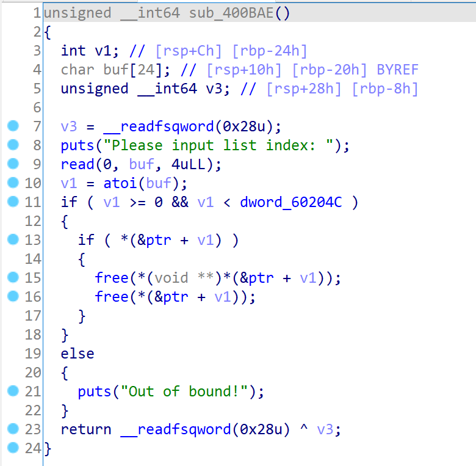The width and height of the screenshot is (476, 466).
Task: Click the else keyword on line 19
Action: tap(78, 354)
